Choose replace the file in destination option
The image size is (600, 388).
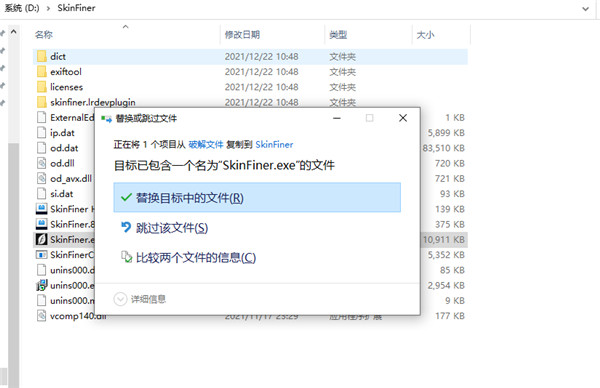257,197
